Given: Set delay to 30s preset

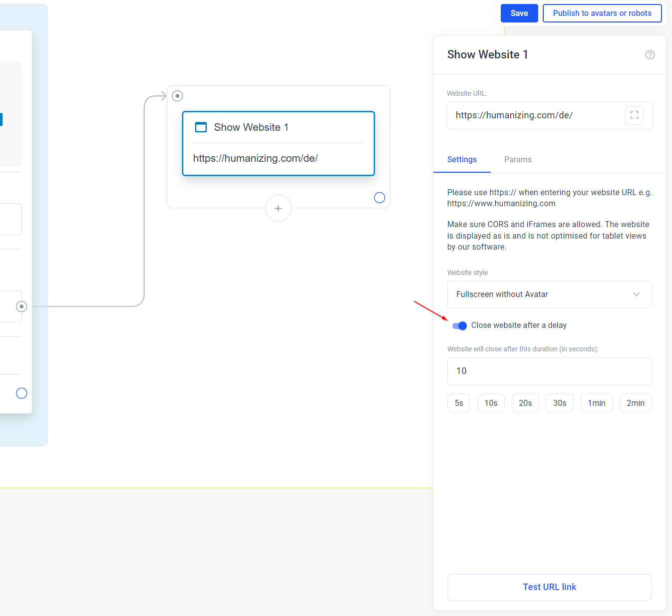Looking at the screenshot, I should 560,403.
